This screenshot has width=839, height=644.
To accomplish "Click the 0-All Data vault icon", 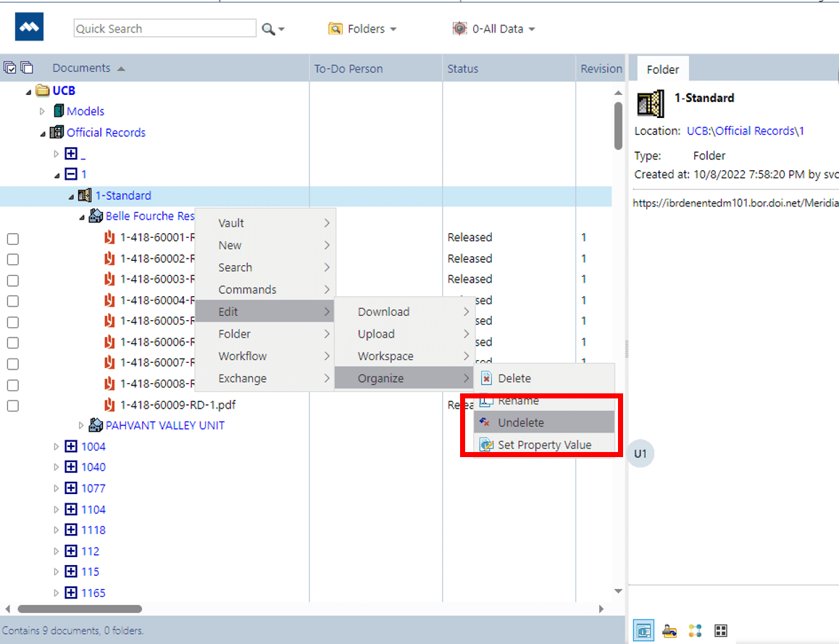I will 459,28.
